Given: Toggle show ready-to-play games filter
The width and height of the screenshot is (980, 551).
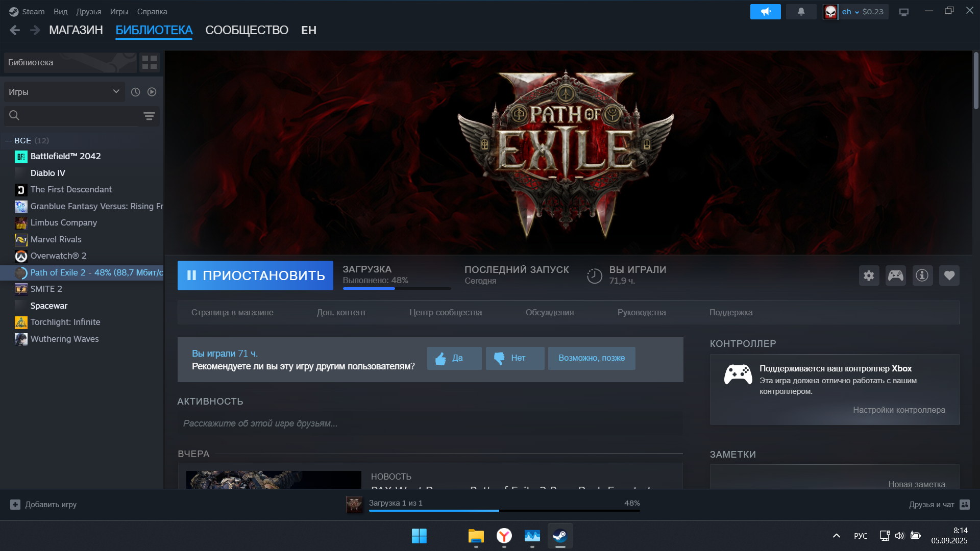Looking at the screenshot, I should [x=152, y=92].
